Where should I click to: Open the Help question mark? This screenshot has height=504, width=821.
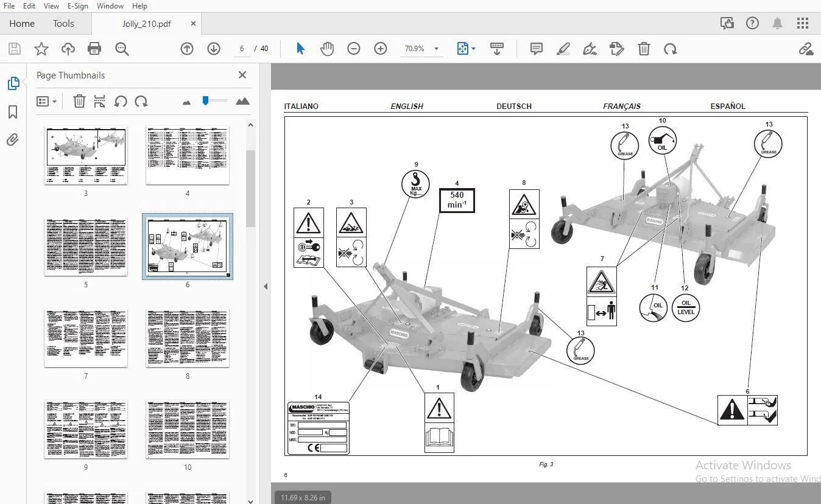[x=753, y=24]
